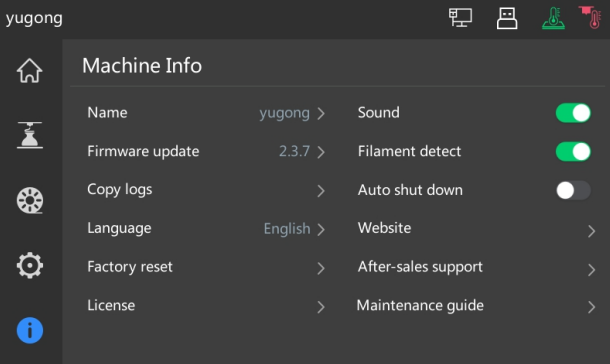Click the English language value
The height and width of the screenshot is (364, 610).
tap(287, 229)
